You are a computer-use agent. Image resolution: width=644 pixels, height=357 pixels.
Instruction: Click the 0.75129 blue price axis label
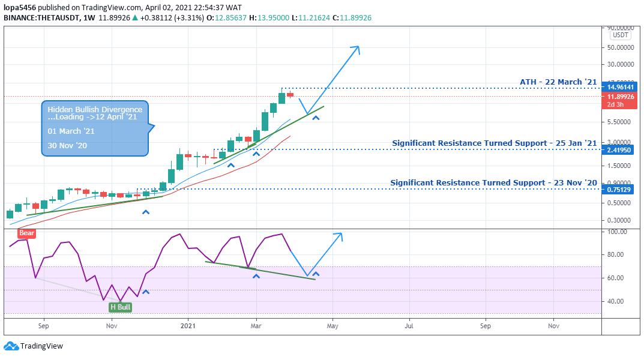pyautogui.click(x=618, y=190)
